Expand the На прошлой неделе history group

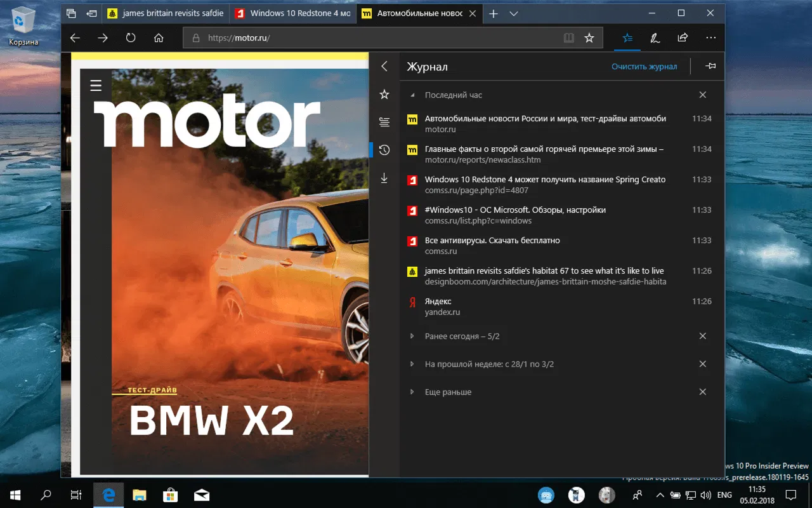click(x=488, y=364)
